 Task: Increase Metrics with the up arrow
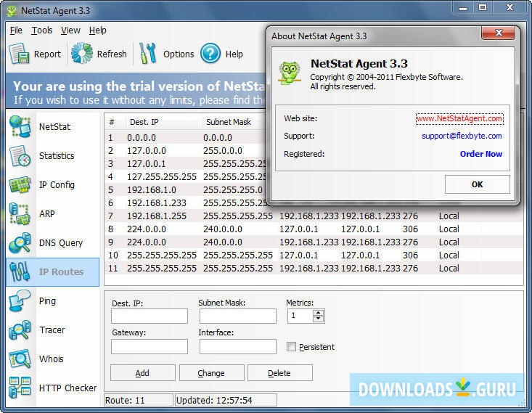coord(318,313)
